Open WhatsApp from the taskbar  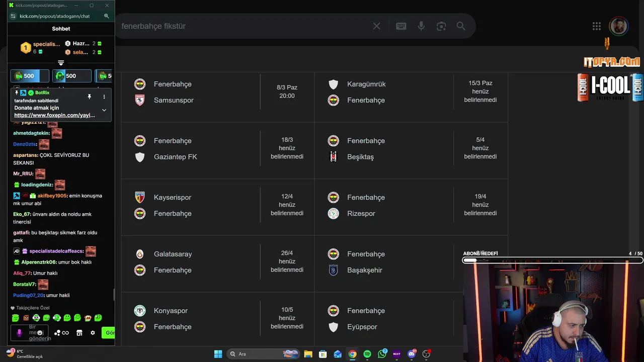382,354
